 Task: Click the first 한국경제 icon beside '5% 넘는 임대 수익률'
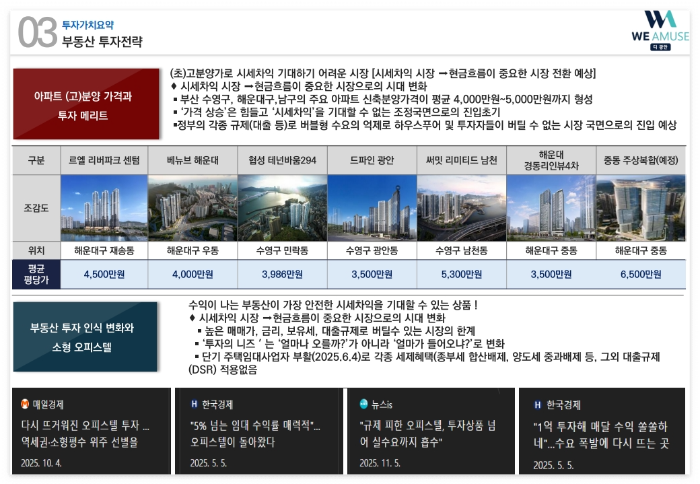point(194,404)
